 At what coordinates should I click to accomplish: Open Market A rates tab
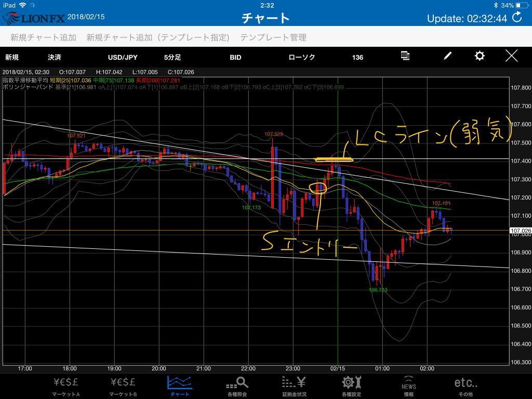(x=66, y=386)
